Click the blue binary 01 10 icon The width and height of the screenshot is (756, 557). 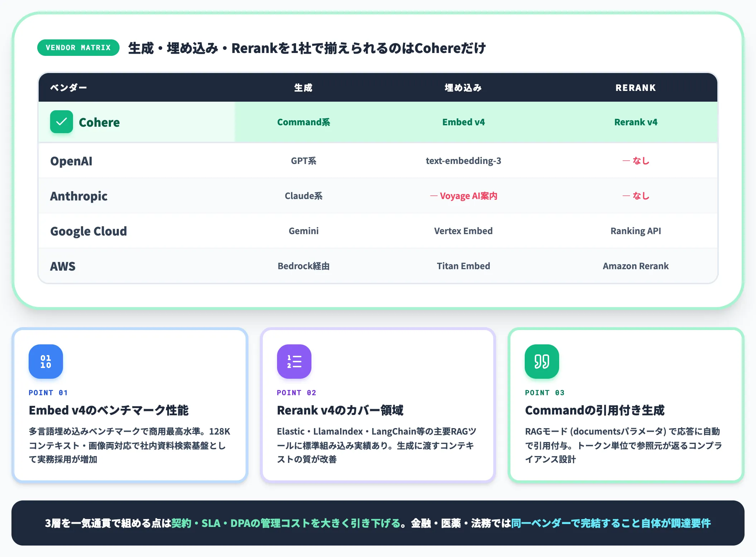(x=46, y=362)
